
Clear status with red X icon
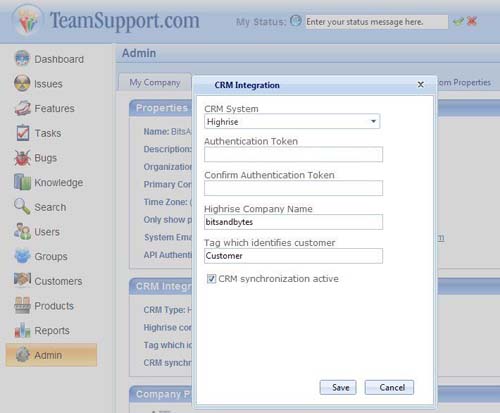(472, 21)
